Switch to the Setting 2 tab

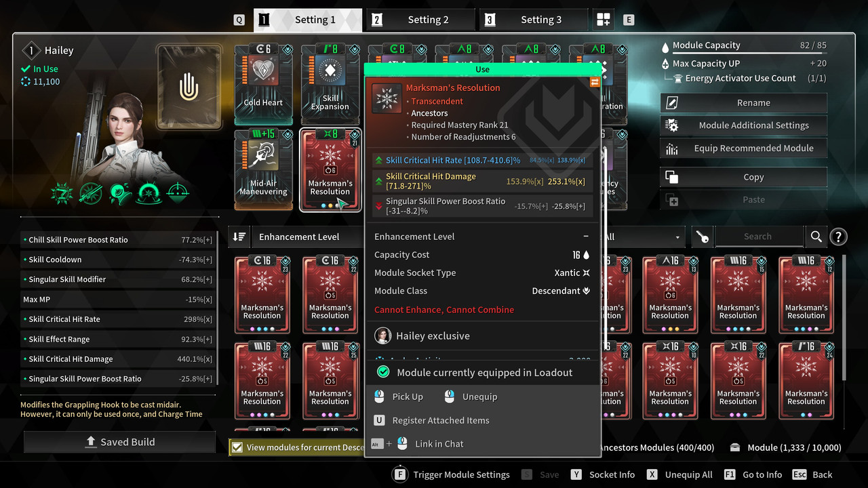pyautogui.click(x=421, y=20)
